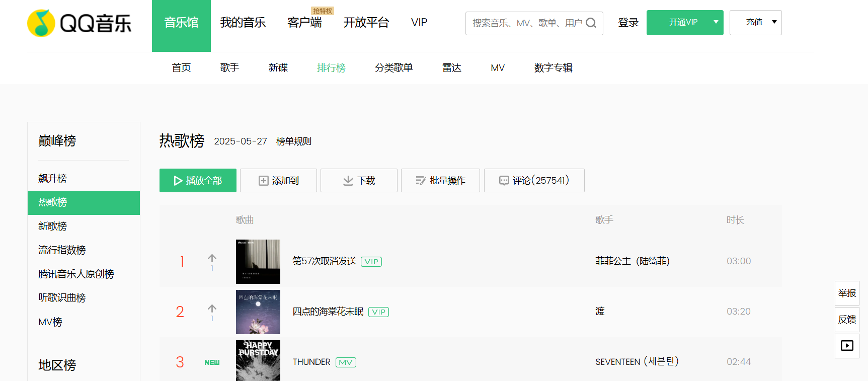The image size is (868, 381).
Task: Expand the 充值 dropdown arrow
Action: click(x=774, y=22)
